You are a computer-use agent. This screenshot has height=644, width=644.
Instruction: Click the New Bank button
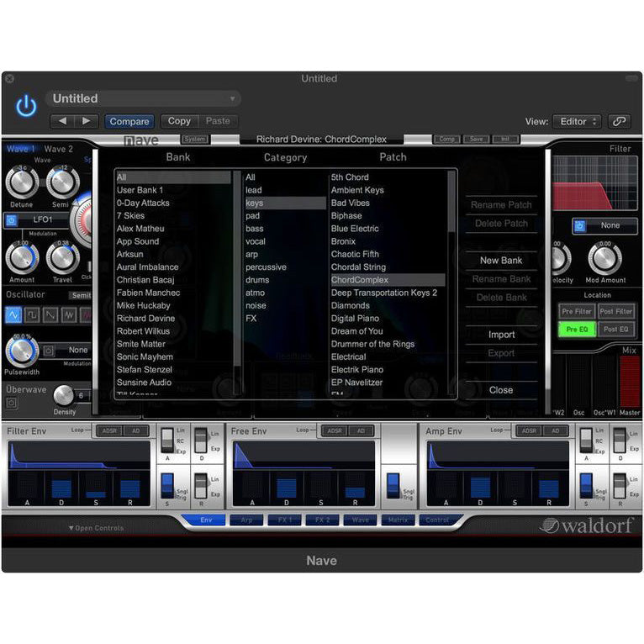coord(501,261)
